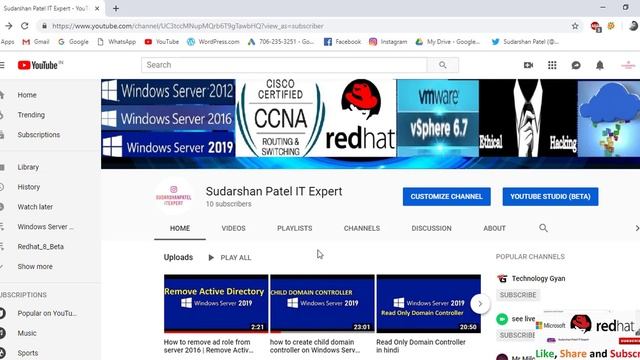Open the Google bookmark
The image size is (640, 360).
coord(73,42)
